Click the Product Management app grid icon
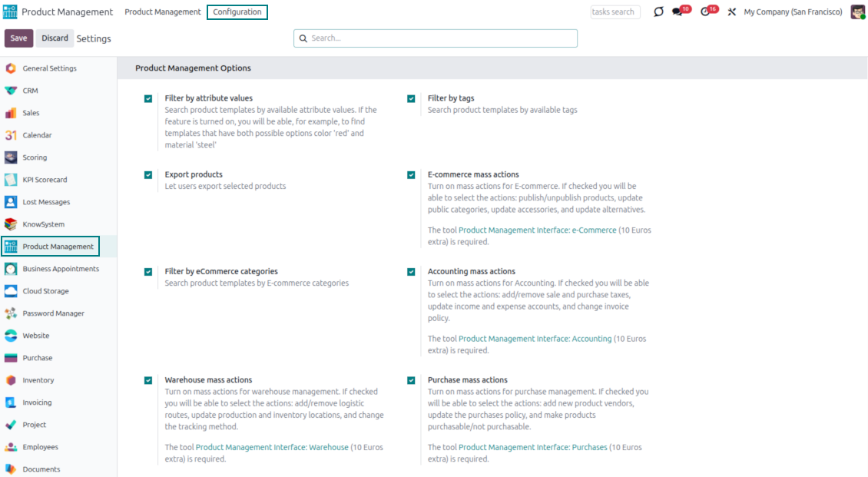This screenshot has width=868, height=477. pyautogui.click(x=10, y=12)
